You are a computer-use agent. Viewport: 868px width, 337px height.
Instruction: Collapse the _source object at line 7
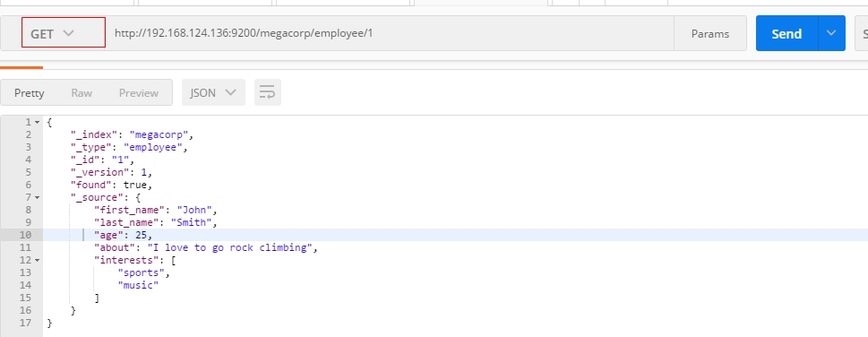click(x=37, y=197)
